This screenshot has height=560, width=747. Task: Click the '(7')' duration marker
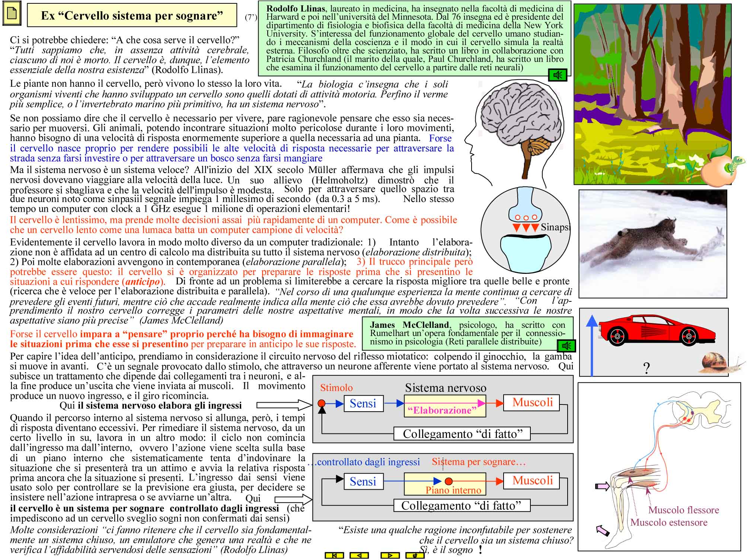click(x=251, y=17)
